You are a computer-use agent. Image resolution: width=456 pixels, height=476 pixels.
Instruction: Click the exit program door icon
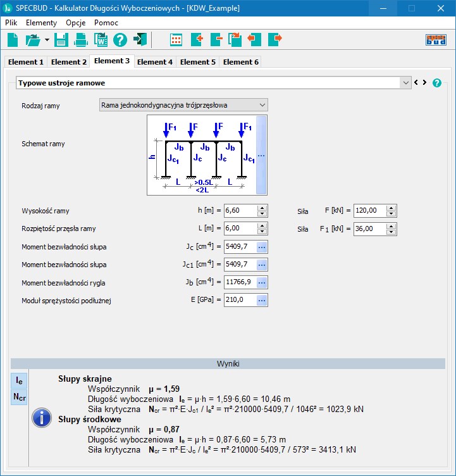click(140, 40)
